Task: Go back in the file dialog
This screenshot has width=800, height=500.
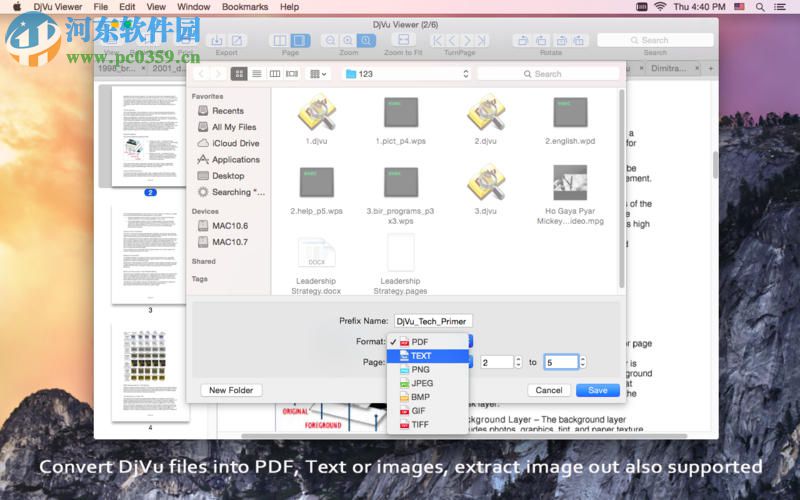Action: (x=202, y=74)
